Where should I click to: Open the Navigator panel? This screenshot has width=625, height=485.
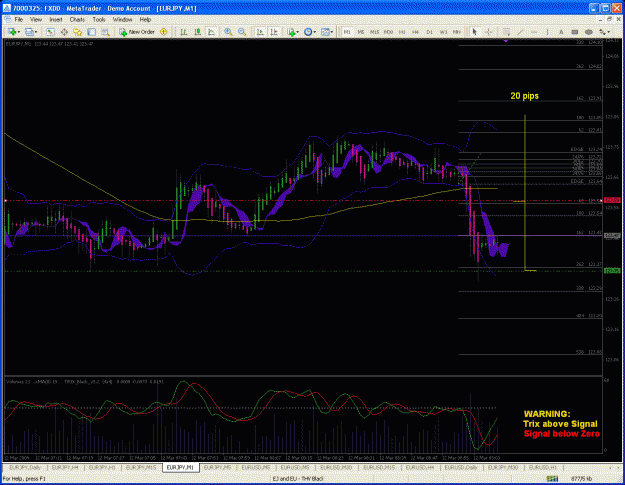tap(78, 32)
